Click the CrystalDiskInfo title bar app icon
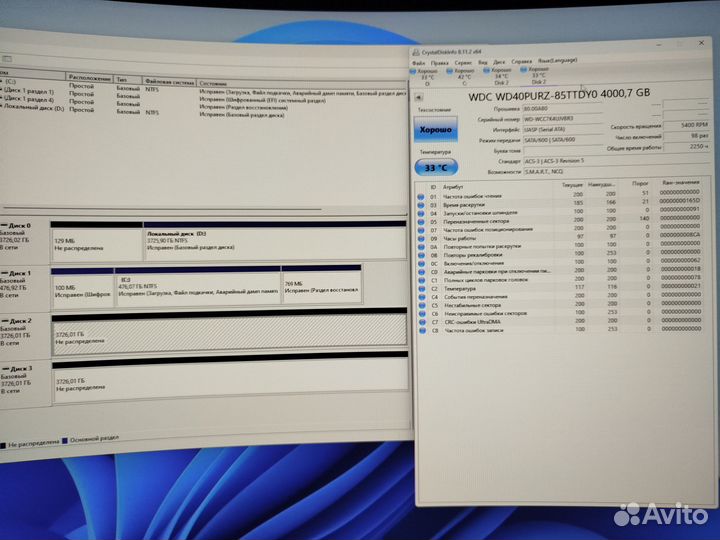720x540 pixels. [x=414, y=51]
